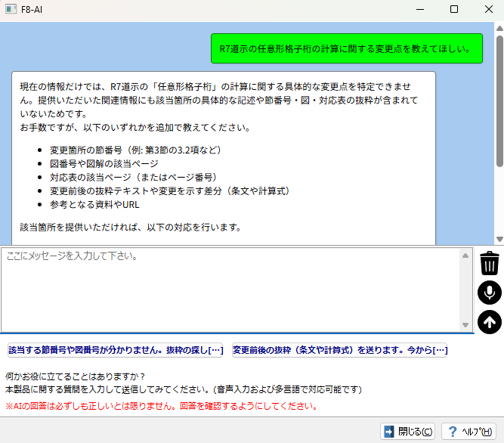
Task: Click text 本製品に関する質問を入力して送信
Action: [184, 389]
